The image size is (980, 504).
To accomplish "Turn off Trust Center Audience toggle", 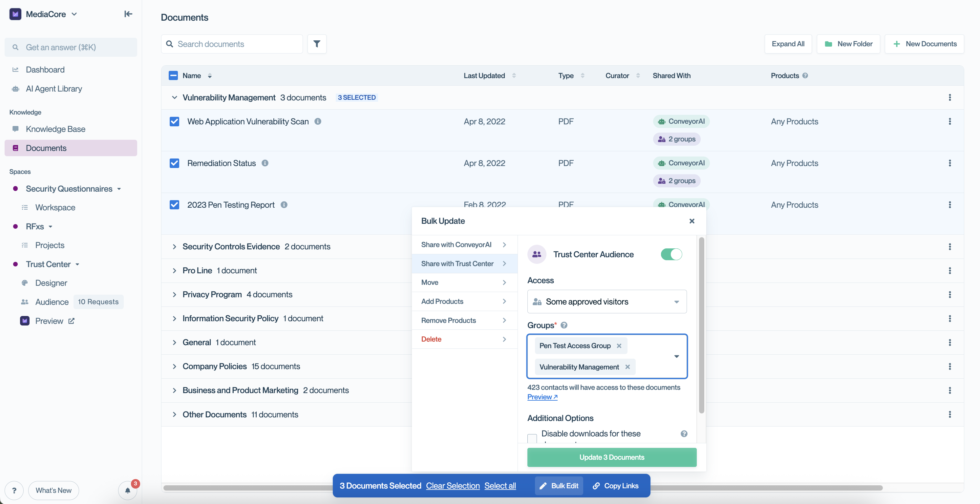I will tap(671, 255).
